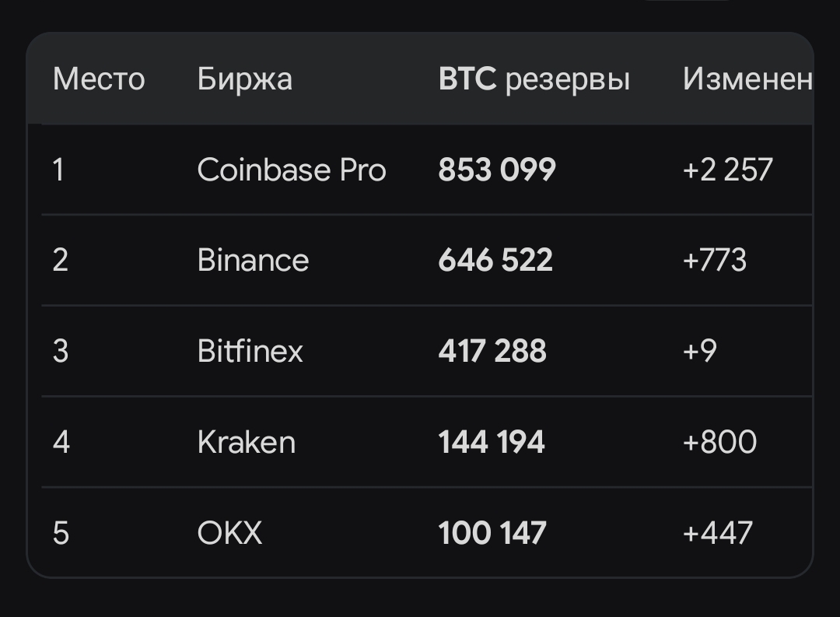Click the +447 change for OKX
Viewport: 840px width, 617px height.
point(718,533)
